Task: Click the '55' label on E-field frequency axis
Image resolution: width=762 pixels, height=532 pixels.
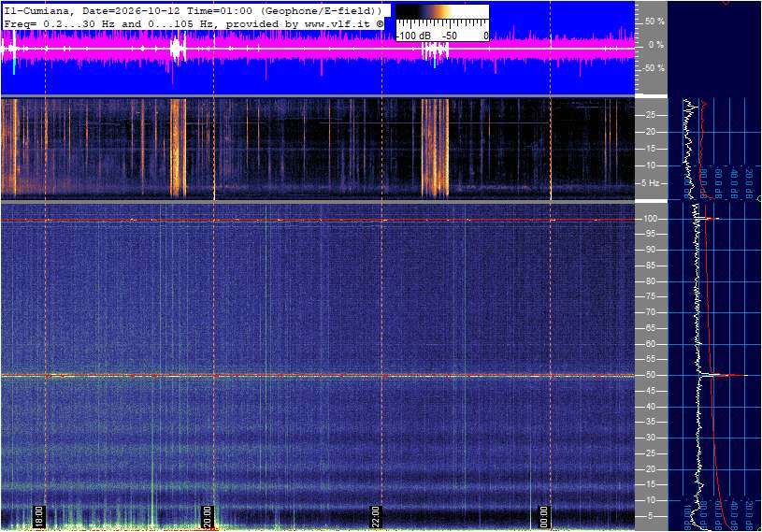Action: [x=650, y=360]
